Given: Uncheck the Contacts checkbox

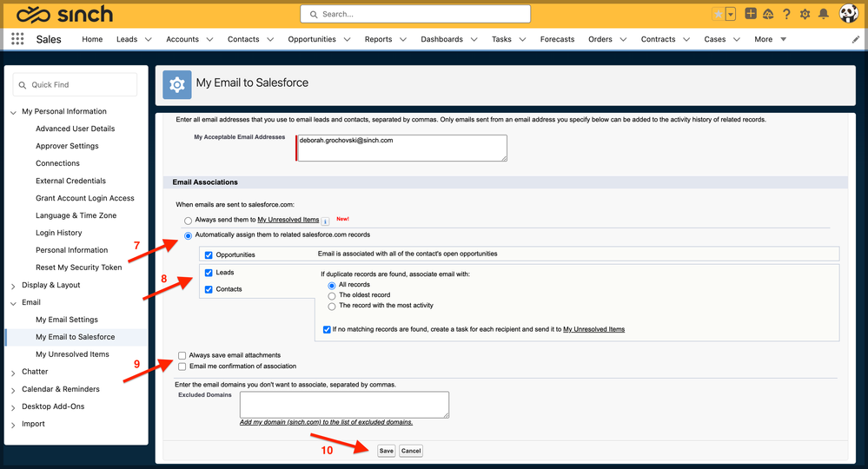Looking at the screenshot, I should point(209,289).
